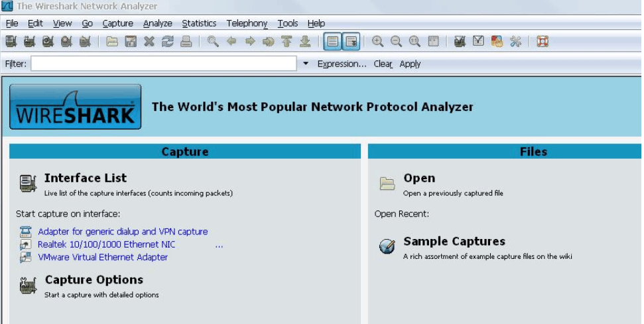The width and height of the screenshot is (644, 324).
Task: Click the VMware adapter interface icon
Action: [25, 258]
